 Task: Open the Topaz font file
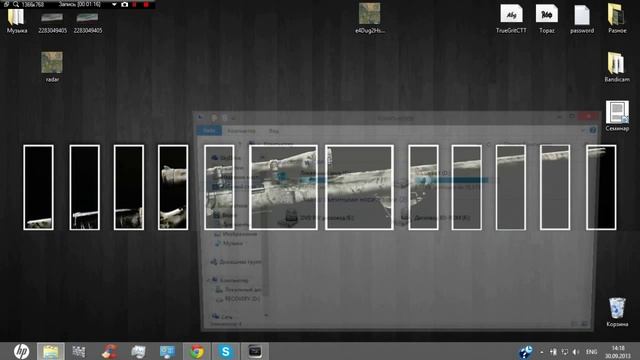(547, 20)
